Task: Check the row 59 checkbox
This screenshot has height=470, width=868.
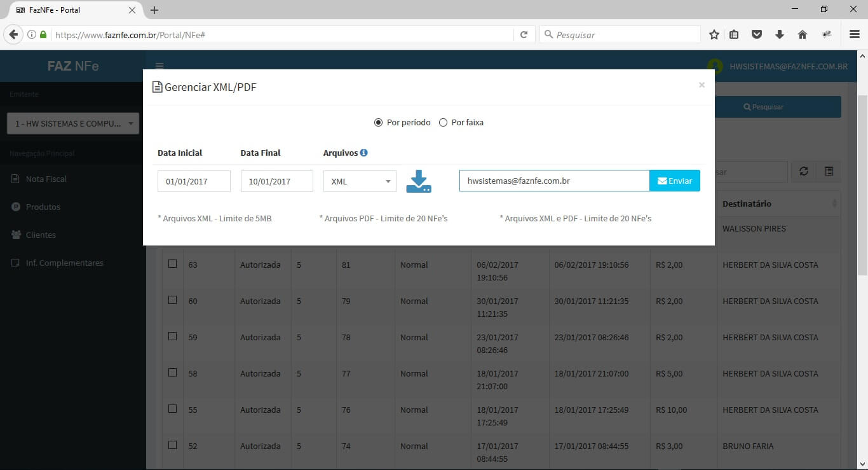Action: [x=172, y=336]
